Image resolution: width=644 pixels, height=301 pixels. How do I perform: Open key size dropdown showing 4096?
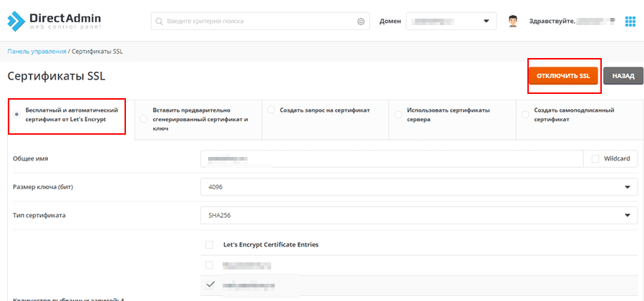click(x=419, y=187)
